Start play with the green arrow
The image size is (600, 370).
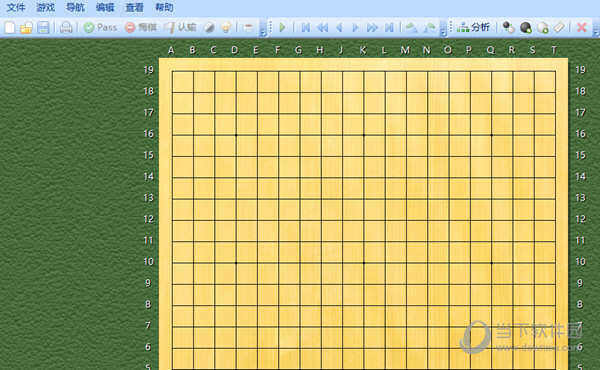coord(282,28)
